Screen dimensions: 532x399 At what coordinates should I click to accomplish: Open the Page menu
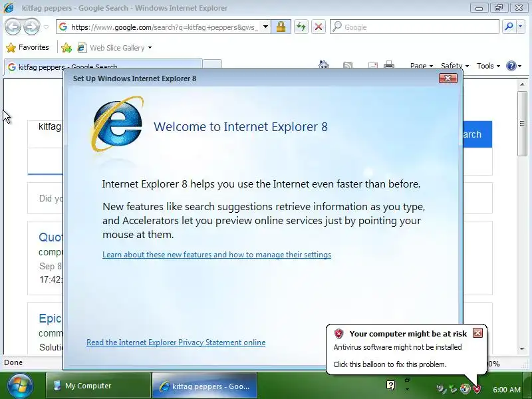pyautogui.click(x=422, y=66)
